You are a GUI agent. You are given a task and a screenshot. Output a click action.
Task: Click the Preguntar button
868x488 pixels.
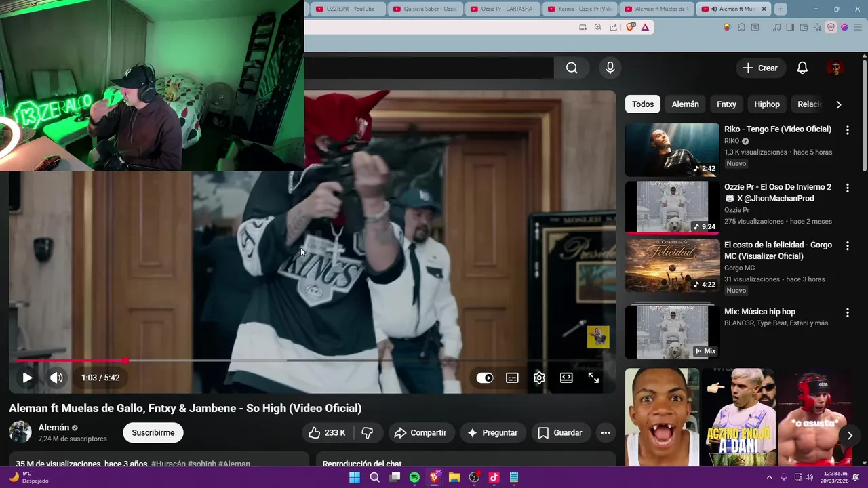point(492,432)
